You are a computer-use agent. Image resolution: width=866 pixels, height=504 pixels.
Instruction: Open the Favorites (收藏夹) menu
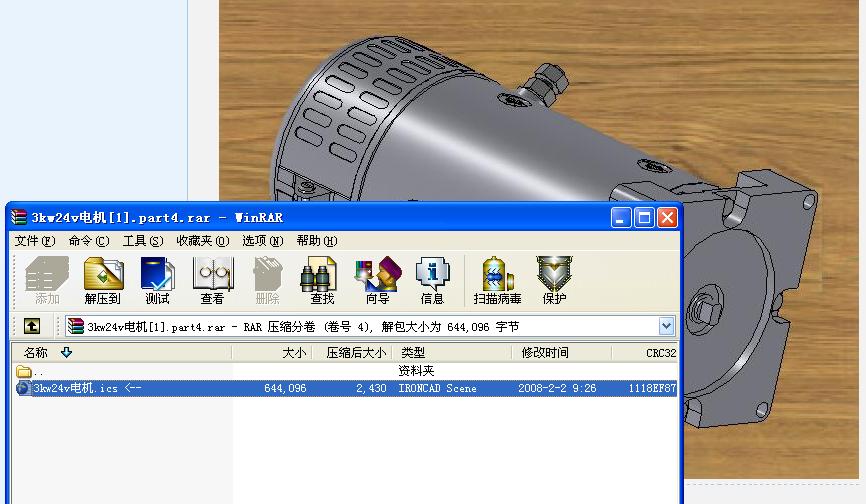tap(202, 241)
